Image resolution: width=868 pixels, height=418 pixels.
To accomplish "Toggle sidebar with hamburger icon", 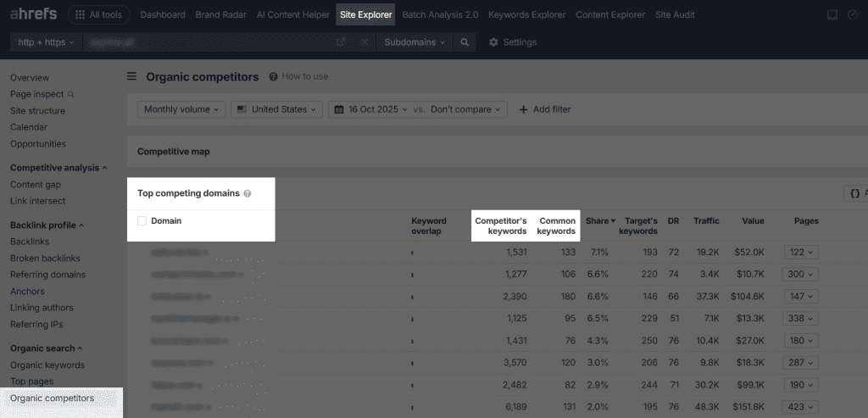I will pos(131,76).
